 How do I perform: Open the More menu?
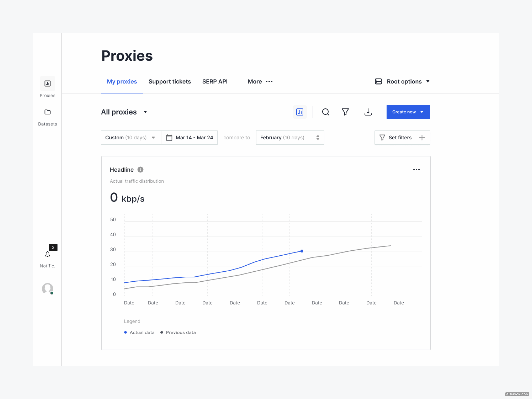pyautogui.click(x=260, y=81)
